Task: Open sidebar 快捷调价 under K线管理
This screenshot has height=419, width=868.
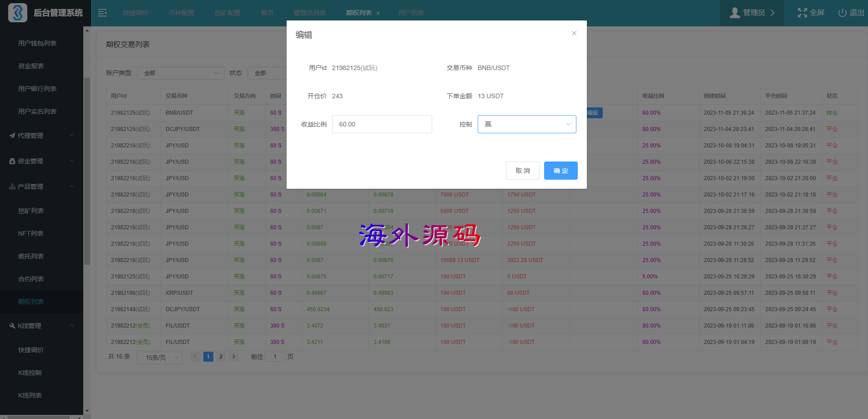Action: [31, 350]
